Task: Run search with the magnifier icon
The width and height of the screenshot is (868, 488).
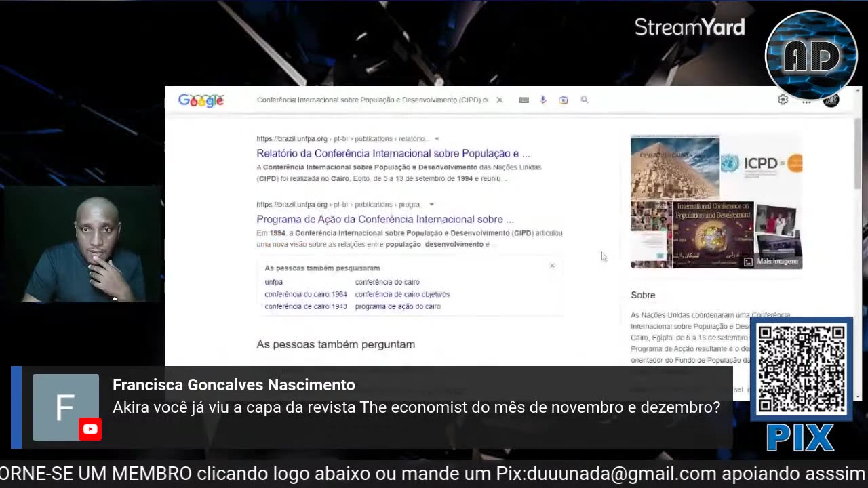Action: [585, 100]
